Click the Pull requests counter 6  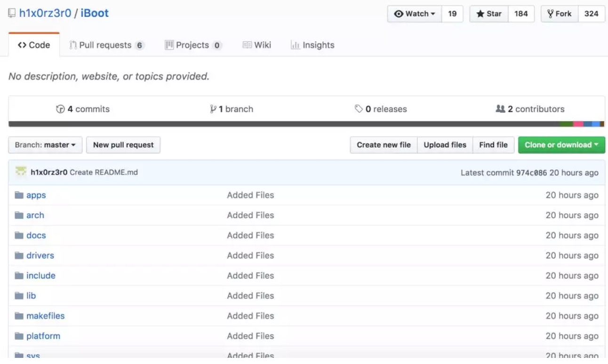point(139,46)
